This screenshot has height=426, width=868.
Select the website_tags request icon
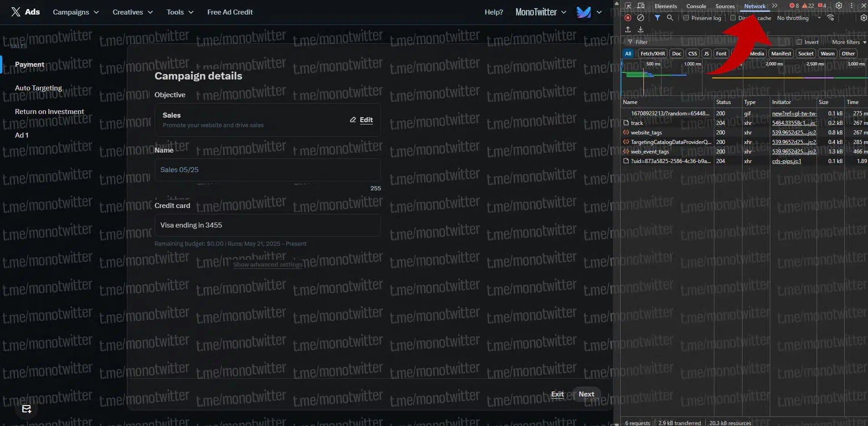(x=626, y=133)
